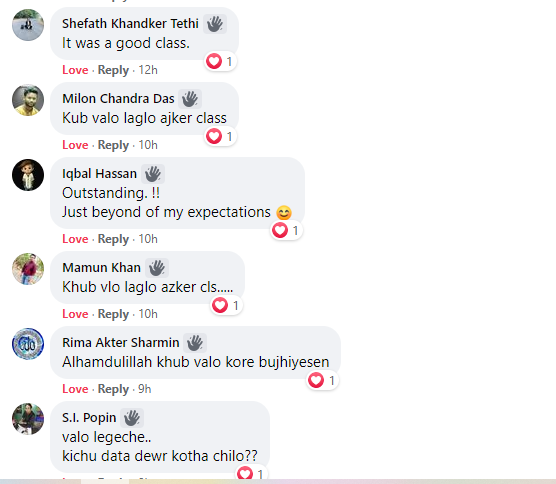
Task: Open heart reactions on Iqbal Hassan's comment
Action: 286,230
